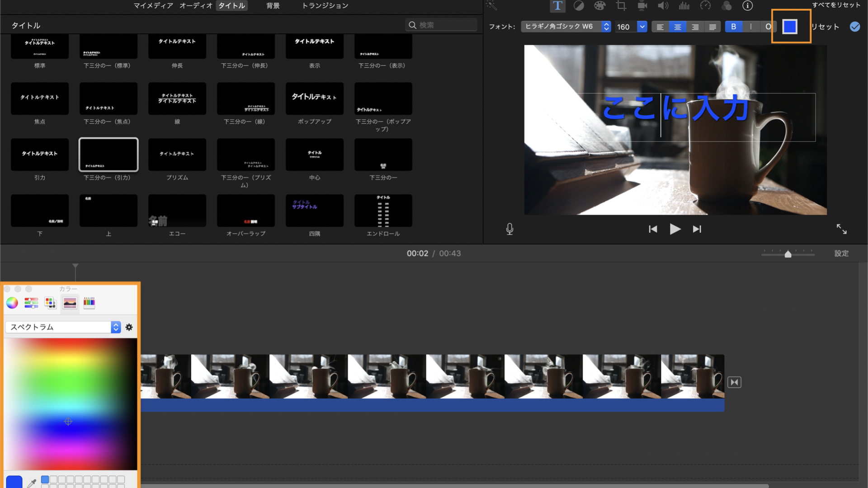This screenshot has height=488, width=868.
Task: Open the volume speaker tool
Action: [663, 6]
